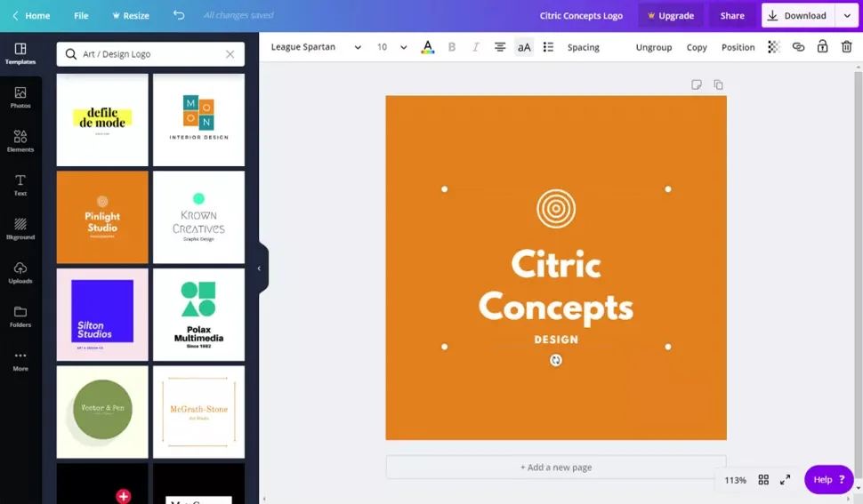The height and width of the screenshot is (504, 863).
Task: Select the Krown Creatives template
Action: point(198,217)
